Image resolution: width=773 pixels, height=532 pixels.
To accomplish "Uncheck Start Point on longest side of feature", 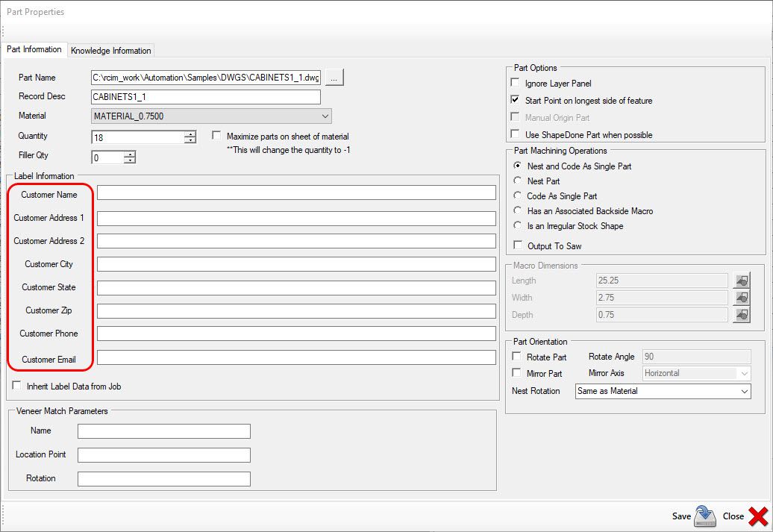I will click(x=513, y=100).
